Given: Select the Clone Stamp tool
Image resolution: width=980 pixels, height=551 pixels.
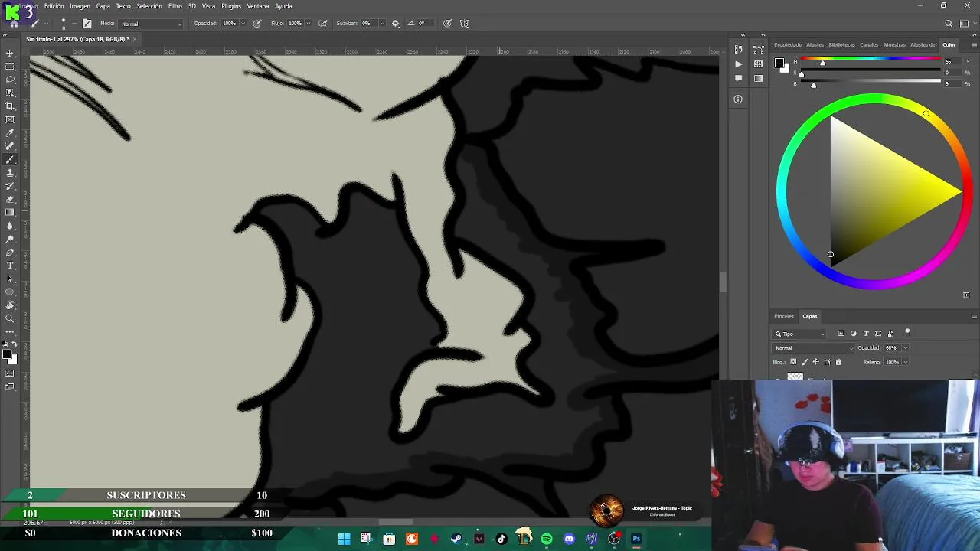Looking at the screenshot, I should click(x=10, y=173).
